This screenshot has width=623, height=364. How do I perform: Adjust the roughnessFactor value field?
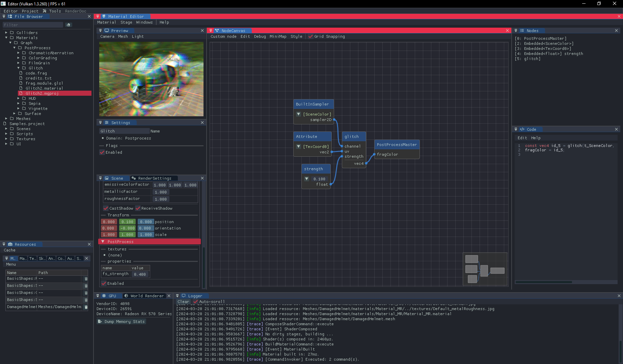pyautogui.click(x=161, y=199)
